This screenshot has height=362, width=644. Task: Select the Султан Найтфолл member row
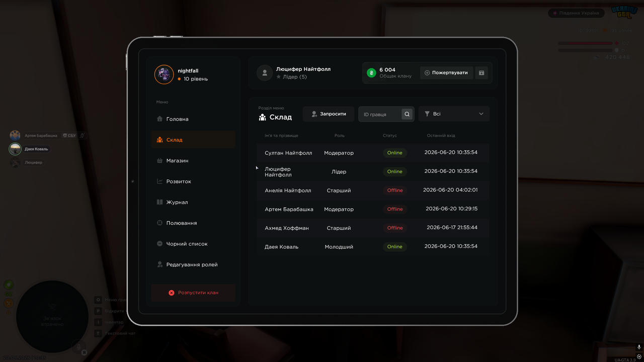(373, 153)
